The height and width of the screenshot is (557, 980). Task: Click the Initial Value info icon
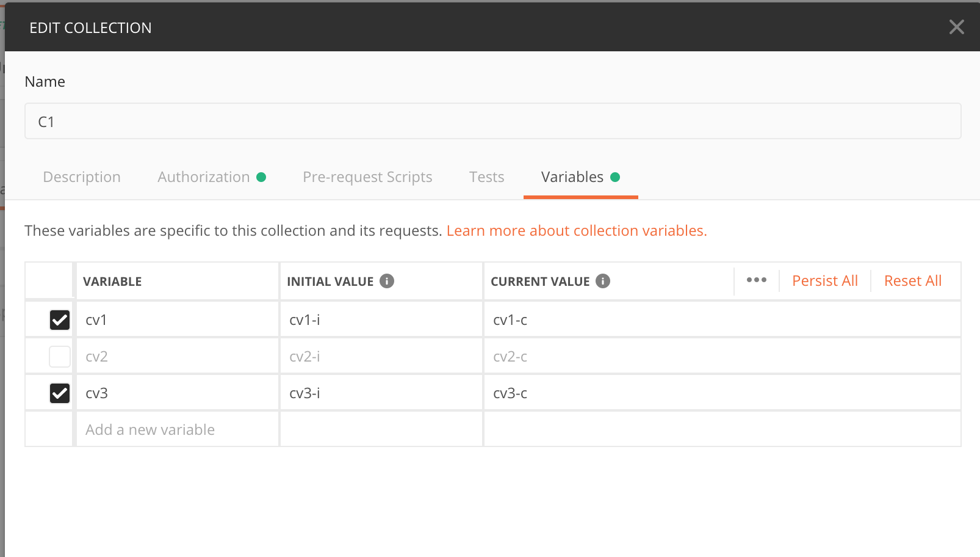coord(386,281)
